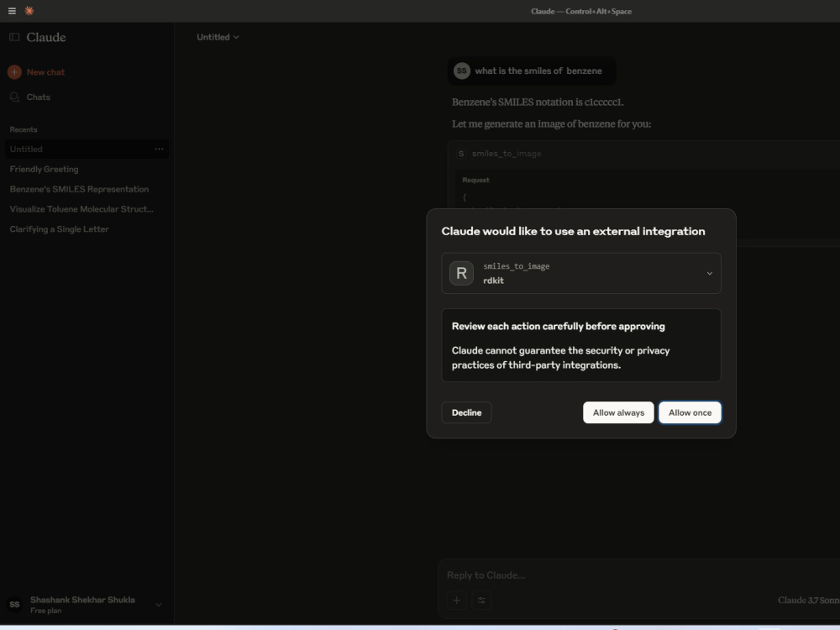The height and width of the screenshot is (630, 840).
Task: Open Clarifying a Single Letter chat
Action: click(x=59, y=229)
